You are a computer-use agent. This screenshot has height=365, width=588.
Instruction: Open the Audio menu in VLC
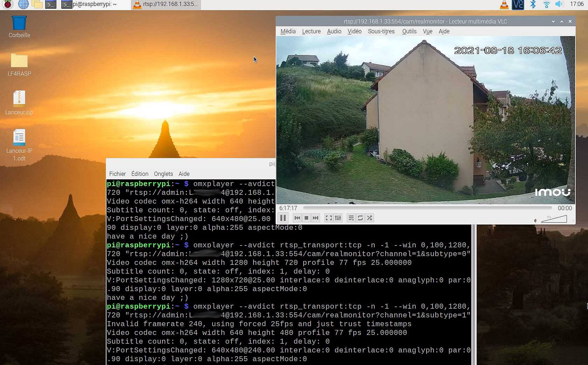point(334,31)
